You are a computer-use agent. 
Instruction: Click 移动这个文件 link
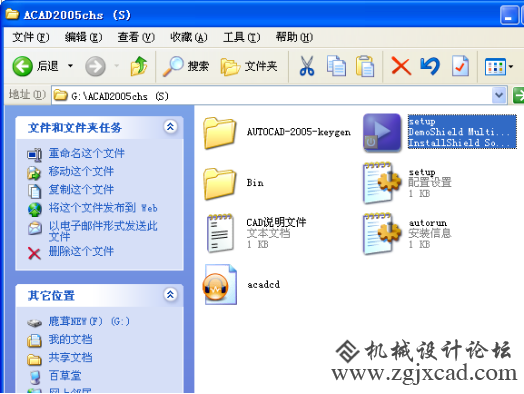[81, 171]
